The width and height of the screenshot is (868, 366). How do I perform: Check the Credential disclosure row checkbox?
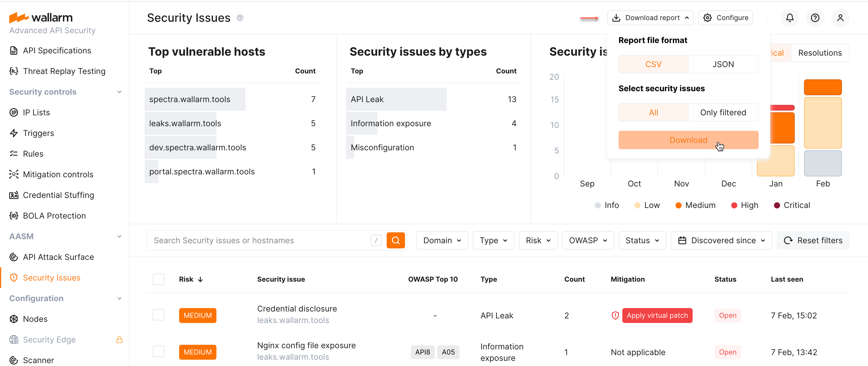pyautogui.click(x=158, y=315)
